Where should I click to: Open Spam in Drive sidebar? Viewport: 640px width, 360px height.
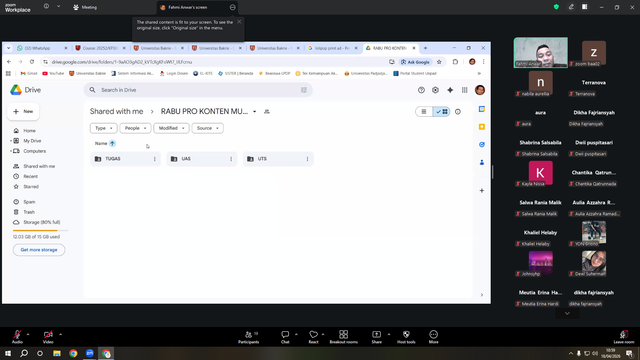[x=29, y=202]
